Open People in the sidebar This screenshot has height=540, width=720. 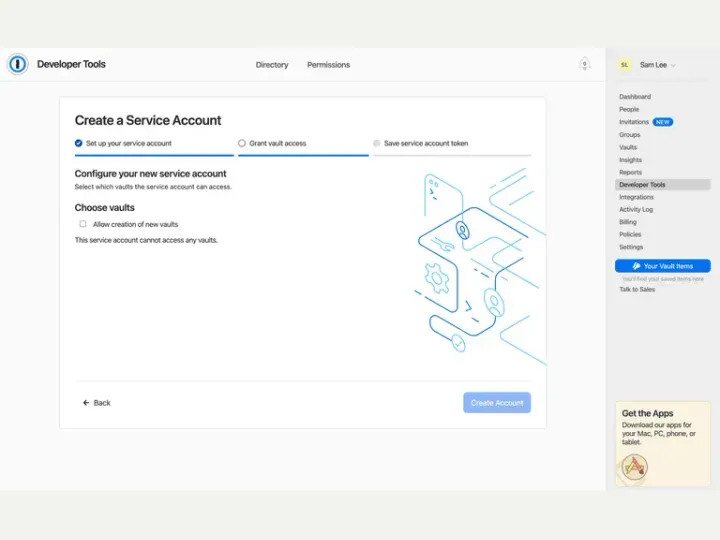coord(629,109)
